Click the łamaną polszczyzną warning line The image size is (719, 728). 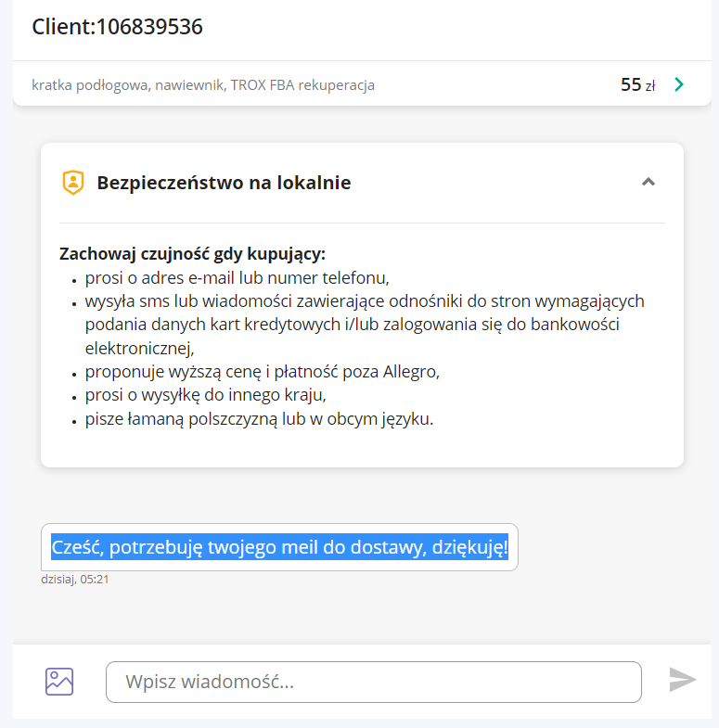tap(259, 419)
